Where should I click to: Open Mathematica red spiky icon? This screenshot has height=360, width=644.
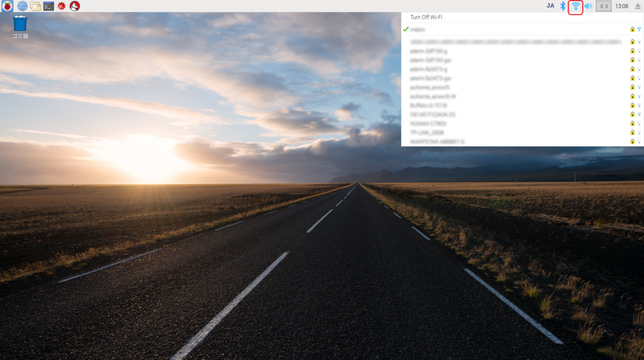click(x=62, y=6)
